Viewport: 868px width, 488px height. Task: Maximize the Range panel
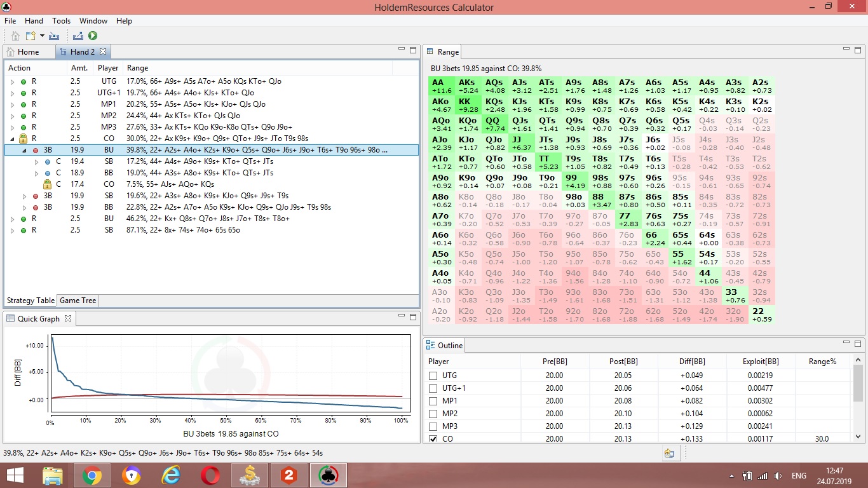click(857, 50)
